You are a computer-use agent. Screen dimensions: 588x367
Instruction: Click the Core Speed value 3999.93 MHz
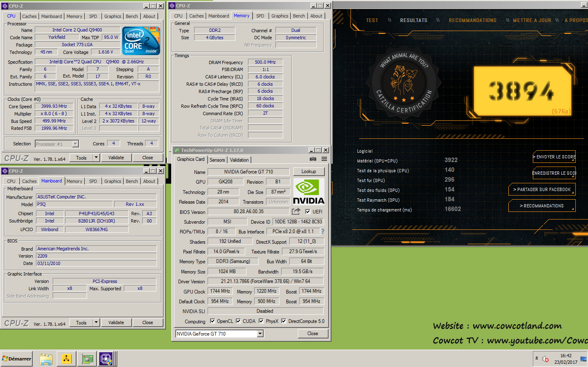pos(54,106)
